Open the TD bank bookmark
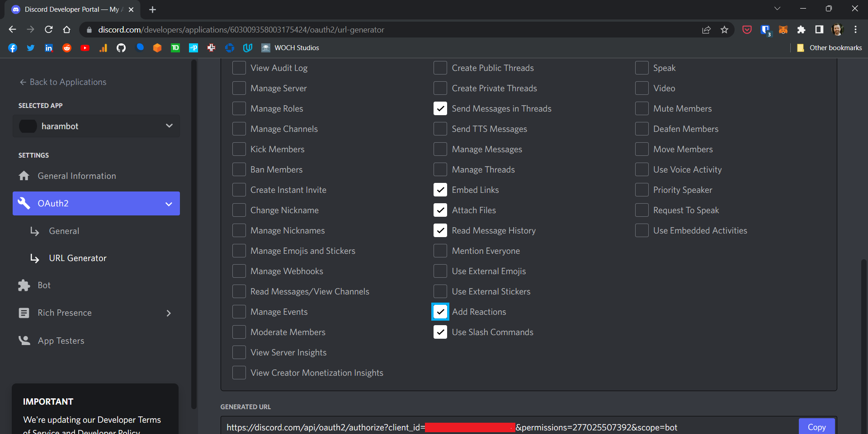Image resolution: width=868 pixels, height=434 pixels. click(x=175, y=48)
